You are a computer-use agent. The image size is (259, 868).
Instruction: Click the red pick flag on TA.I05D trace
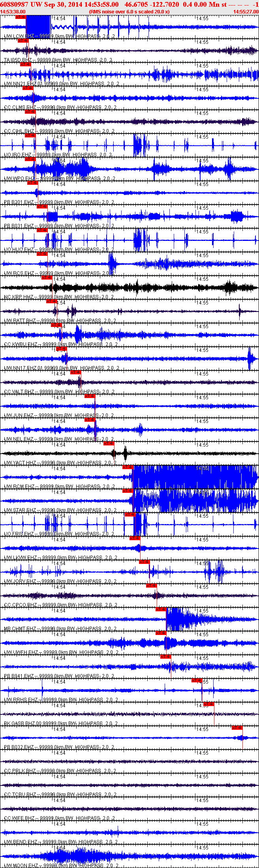(23, 41)
